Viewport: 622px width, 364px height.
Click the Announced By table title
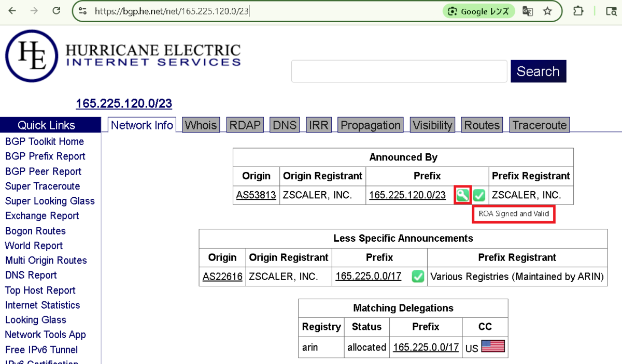tap(403, 157)
